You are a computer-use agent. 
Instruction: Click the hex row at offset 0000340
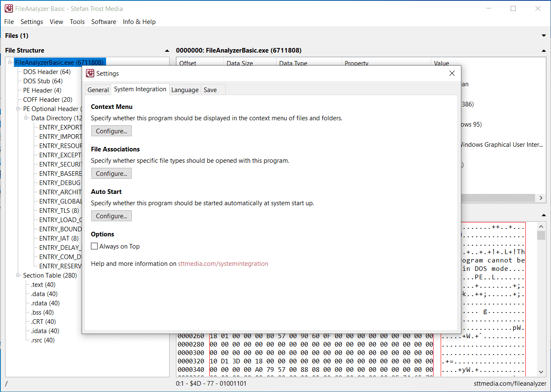pyautogui.click(x=305, y=370)
